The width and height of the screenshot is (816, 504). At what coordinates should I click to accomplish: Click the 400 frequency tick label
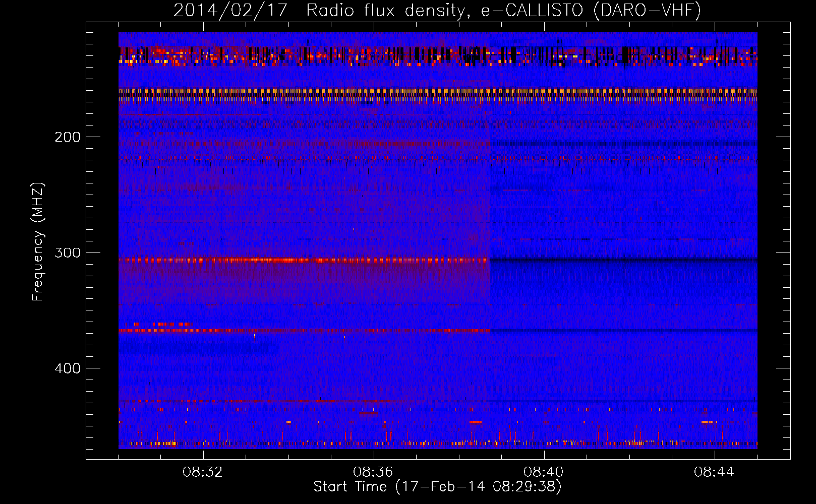(x=68, y=368)
